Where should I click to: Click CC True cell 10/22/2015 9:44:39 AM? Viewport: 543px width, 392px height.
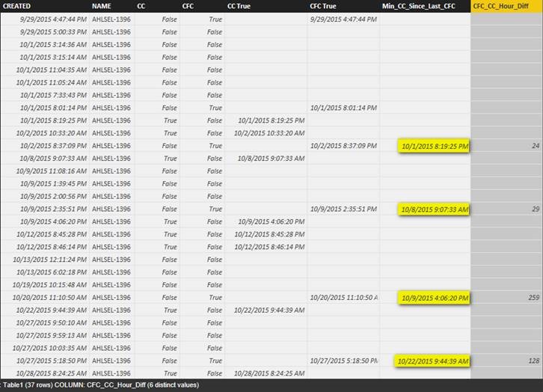269,310
